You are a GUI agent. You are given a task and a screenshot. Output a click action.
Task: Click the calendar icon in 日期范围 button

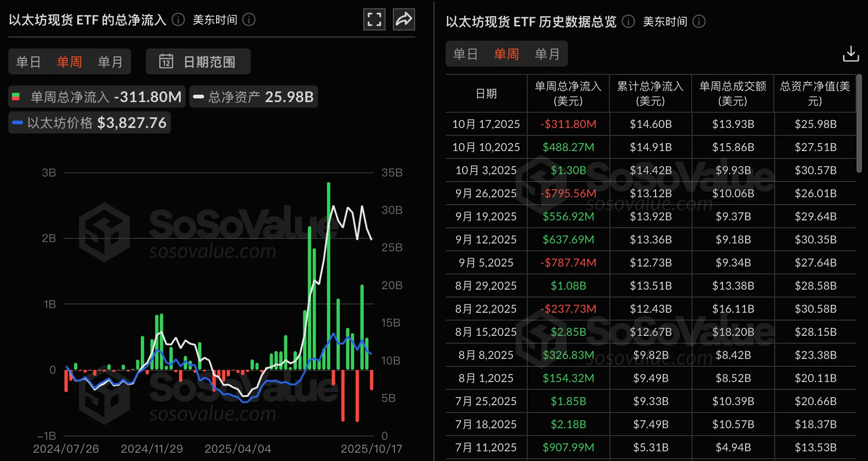pyautogui.click(x=166, y=61)
